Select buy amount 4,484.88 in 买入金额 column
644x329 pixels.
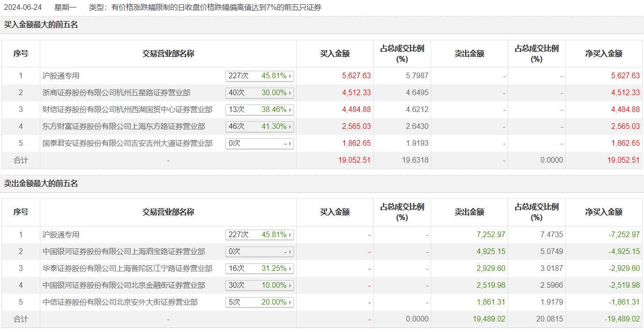coord(356,110)
